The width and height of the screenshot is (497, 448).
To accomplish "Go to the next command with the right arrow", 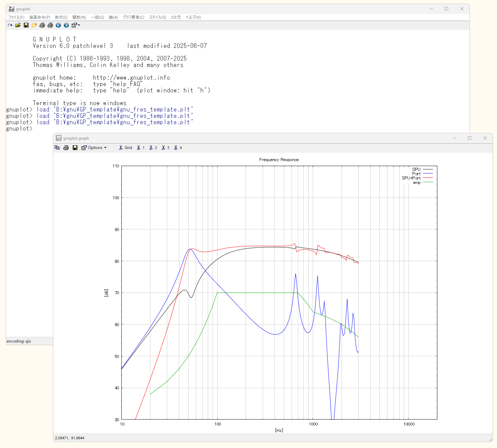I will [x=66, y=25].
